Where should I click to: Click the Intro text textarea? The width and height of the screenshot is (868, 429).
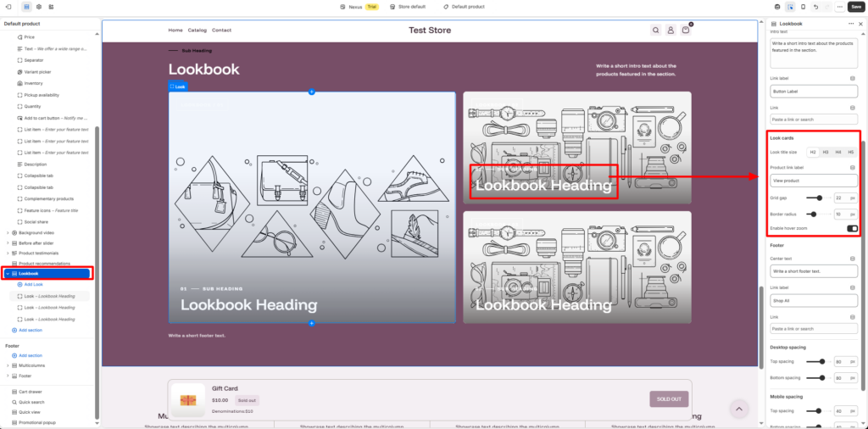[814, 53]
